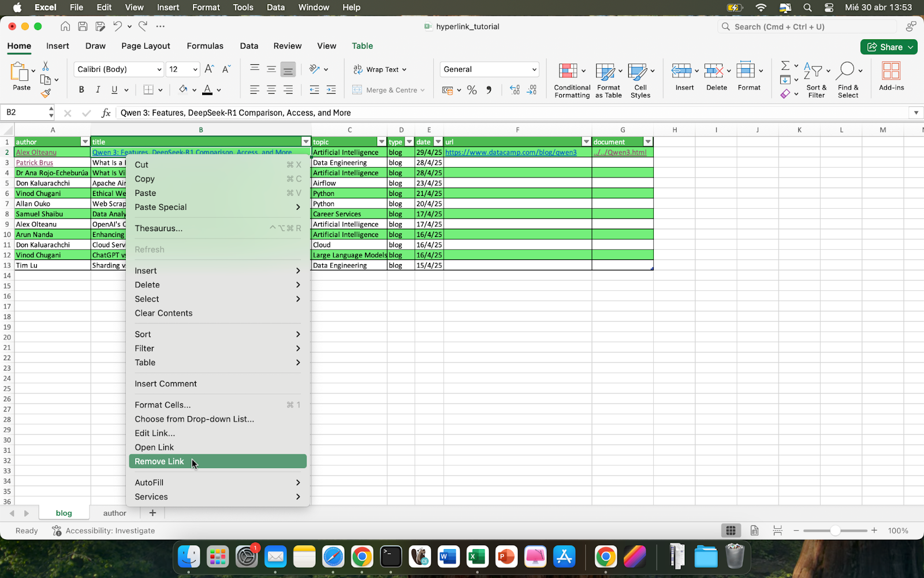Select top vertical alignment
The image size is (924, 578).
coord(255,69)
